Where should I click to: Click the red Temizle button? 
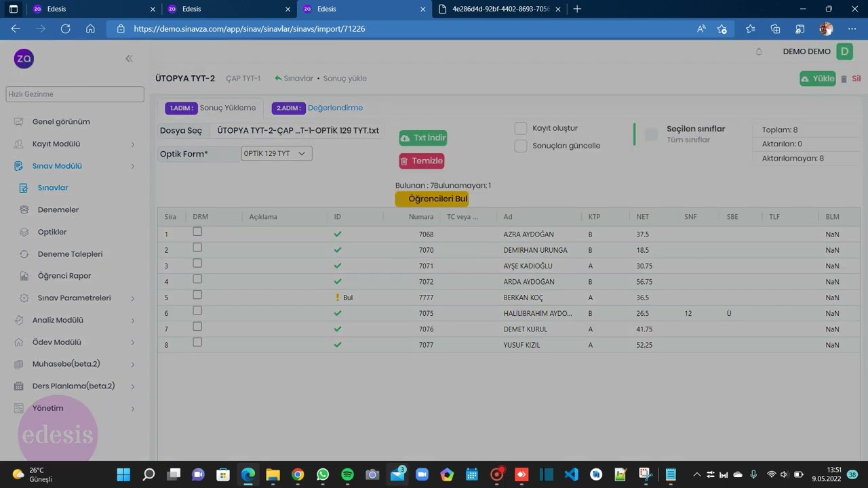coord(422,161)
